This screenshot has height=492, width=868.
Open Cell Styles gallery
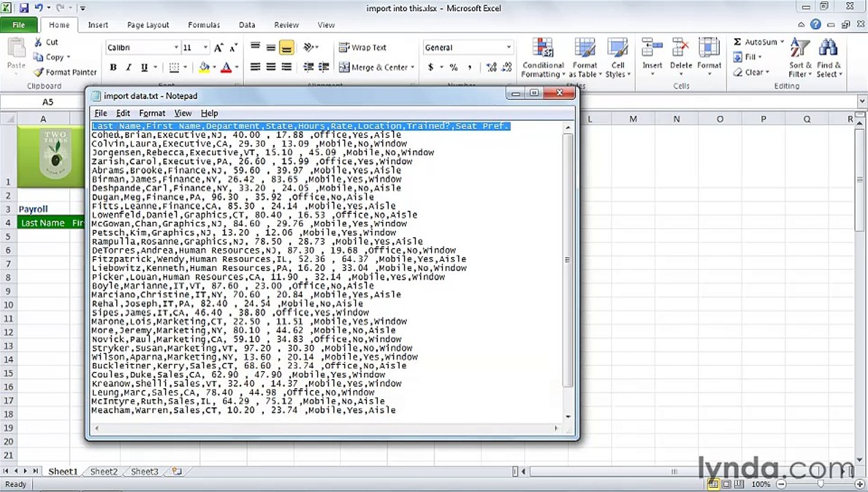point(618,59)
